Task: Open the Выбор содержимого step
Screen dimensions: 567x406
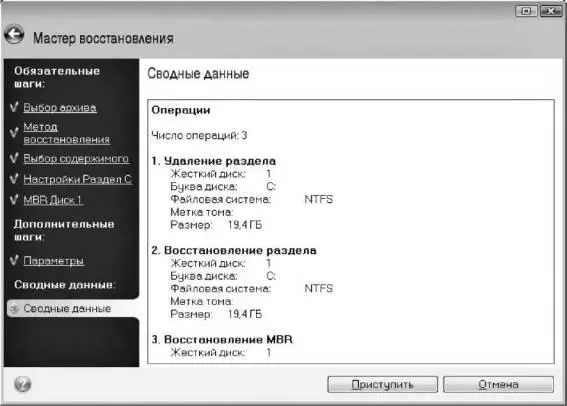Action: pos(76,158)
